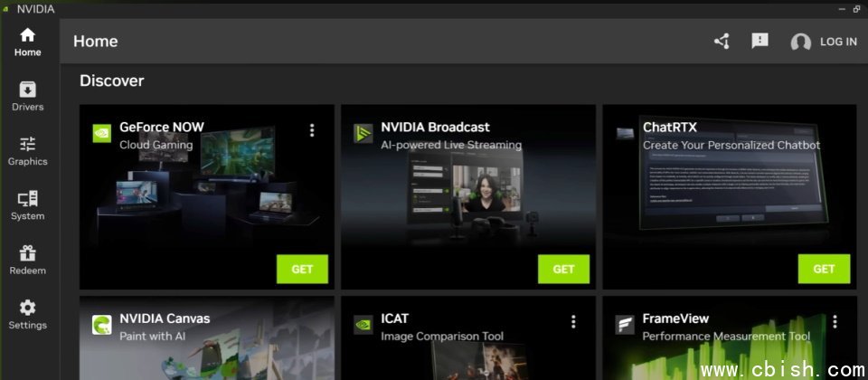Viewport: 868px width, 380px height.
Task: Select the GeForce NOW title text
Action: (x=162, y=128)
